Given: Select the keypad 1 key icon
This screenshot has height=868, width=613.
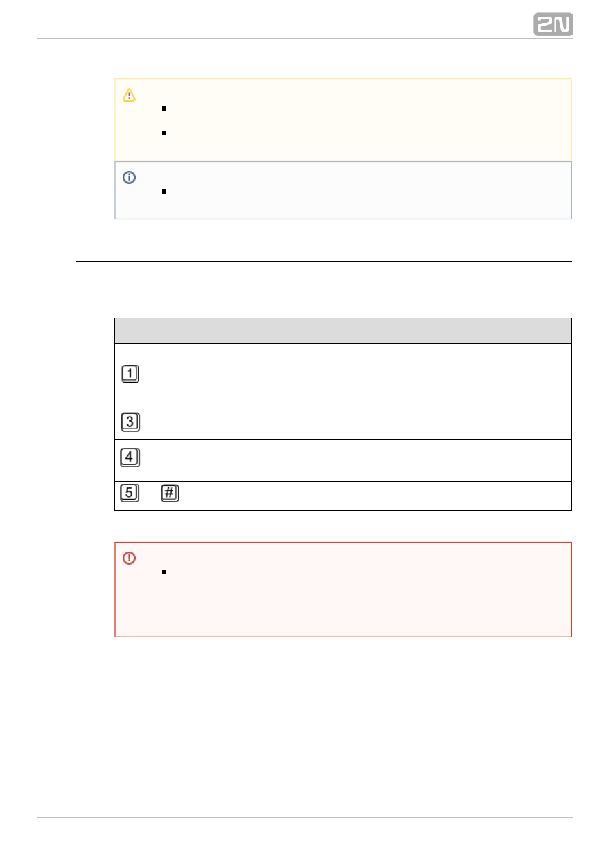Looking at the screenshot, I should [x=130, y=374].
